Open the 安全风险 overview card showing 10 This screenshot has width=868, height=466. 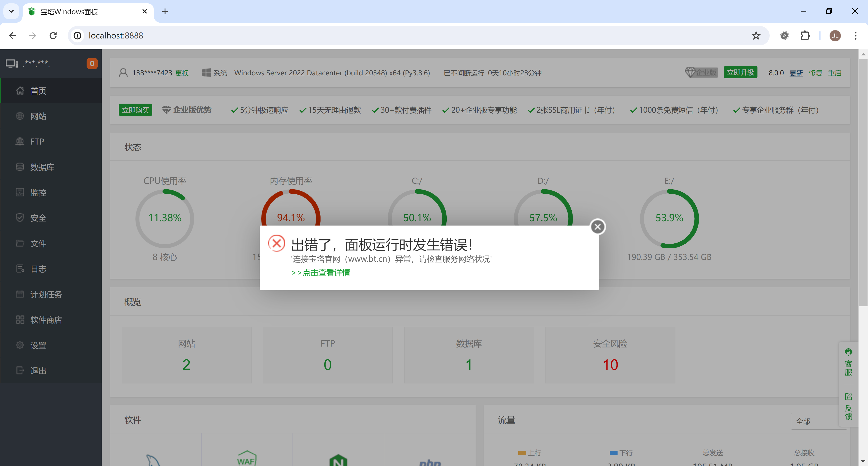[610, 355]
